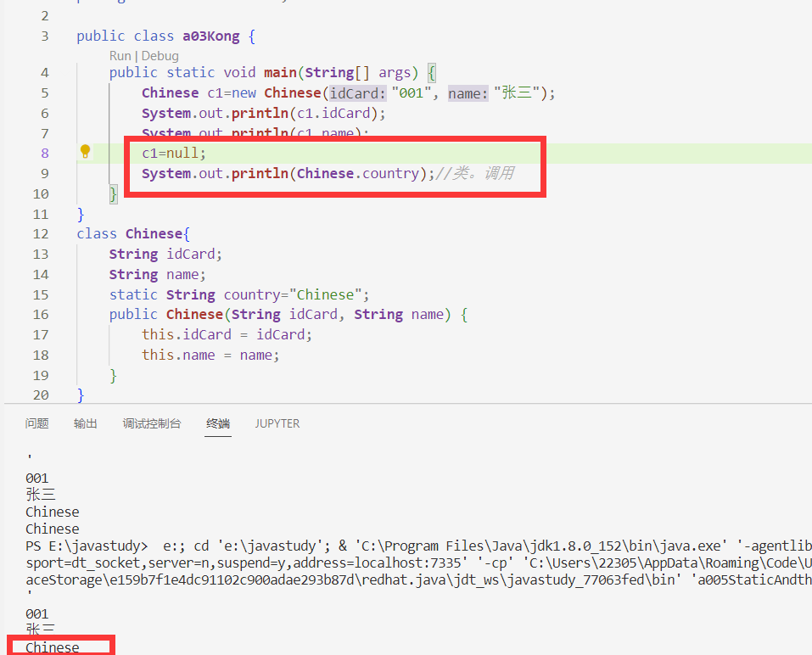Switch to the 终端 tab

coord(218,423)
